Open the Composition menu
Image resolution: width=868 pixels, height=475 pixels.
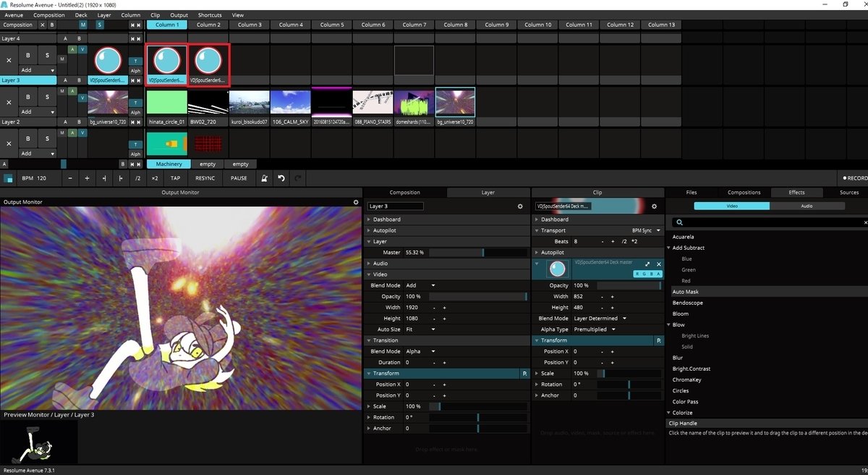49,14
